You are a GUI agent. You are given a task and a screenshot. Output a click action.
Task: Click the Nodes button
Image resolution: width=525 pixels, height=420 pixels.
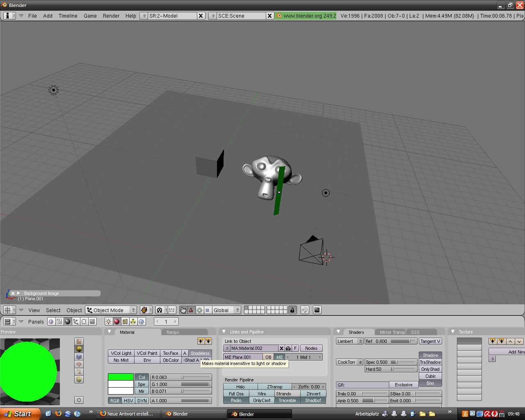point(311,348)
